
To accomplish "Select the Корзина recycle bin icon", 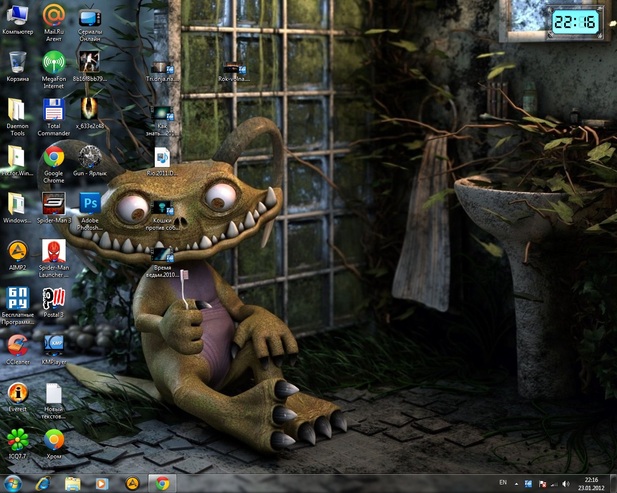I will pyautogui.click(x=18, y=66).
